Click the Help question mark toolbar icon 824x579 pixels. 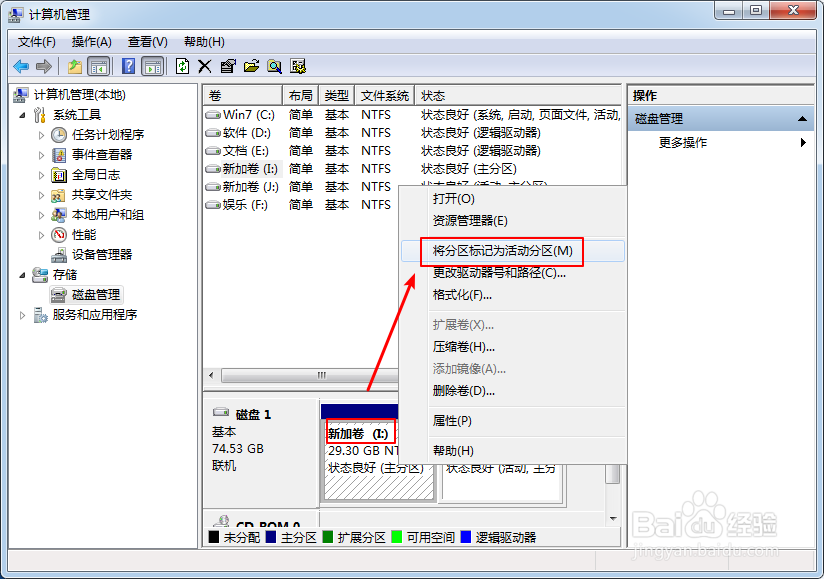click(x=128, y=66)
